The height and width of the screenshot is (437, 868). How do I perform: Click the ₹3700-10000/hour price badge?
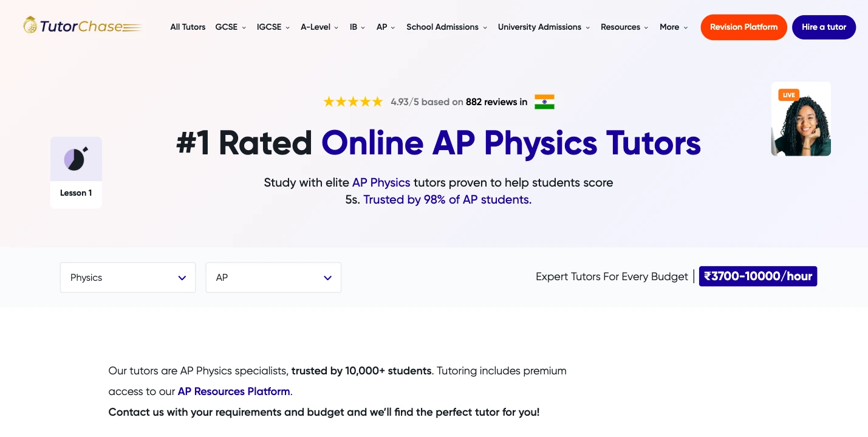[x=757, y=276]
